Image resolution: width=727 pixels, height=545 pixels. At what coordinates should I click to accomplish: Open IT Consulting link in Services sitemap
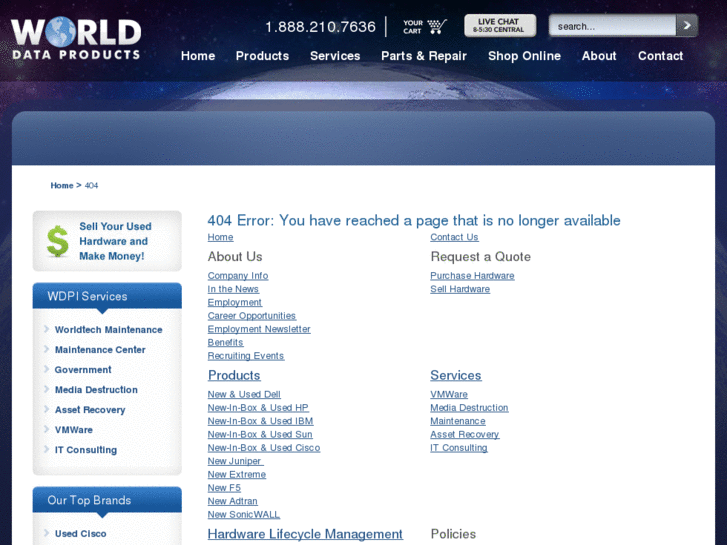459,448
